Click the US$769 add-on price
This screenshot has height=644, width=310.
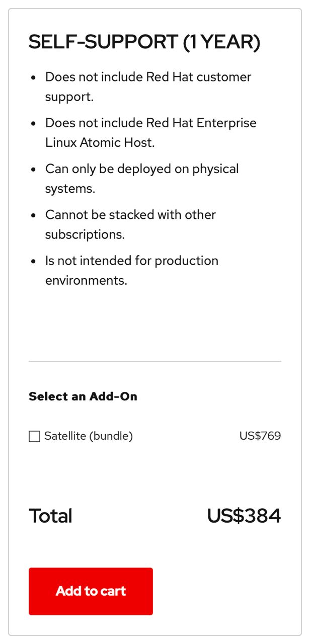pos(260,436)
